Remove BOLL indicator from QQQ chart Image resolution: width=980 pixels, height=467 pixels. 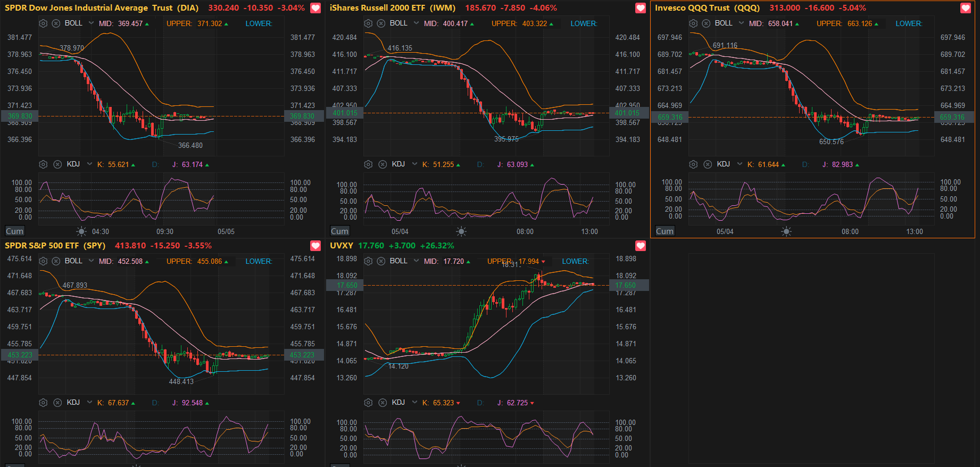[x=706, y=23]
